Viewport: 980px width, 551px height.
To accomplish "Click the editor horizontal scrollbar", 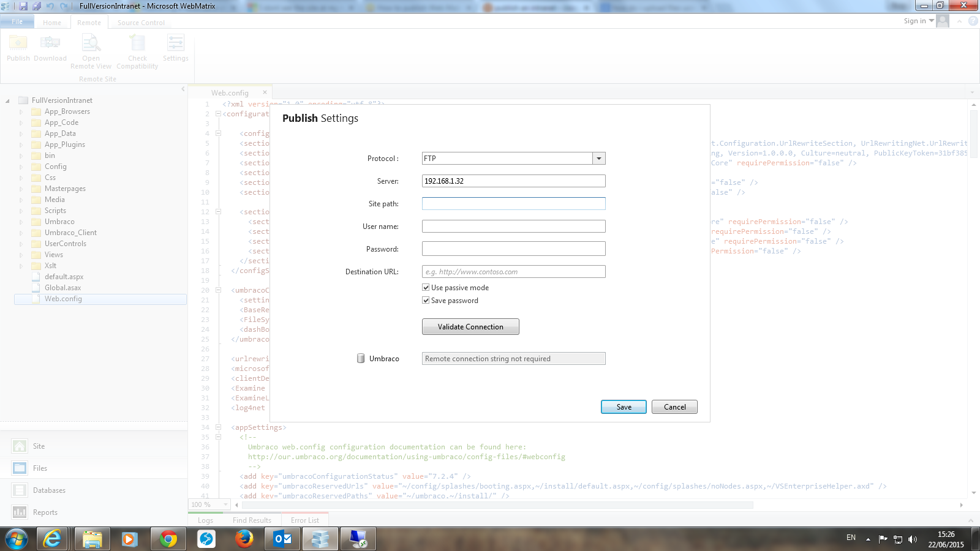I will pyautogui.click(x=497, y=505).
